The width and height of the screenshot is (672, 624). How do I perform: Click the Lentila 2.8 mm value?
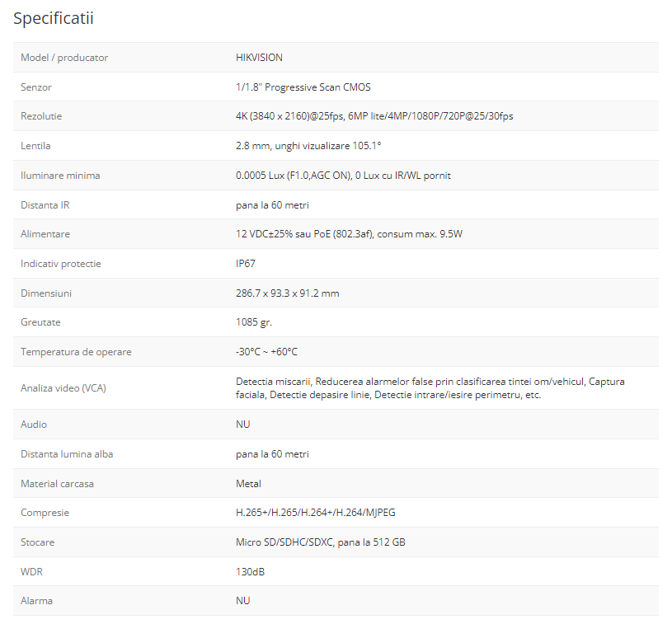[308, 146]
